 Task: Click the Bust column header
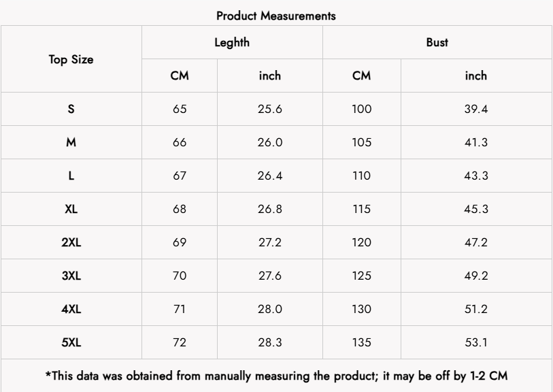click(x=438, y=42)
